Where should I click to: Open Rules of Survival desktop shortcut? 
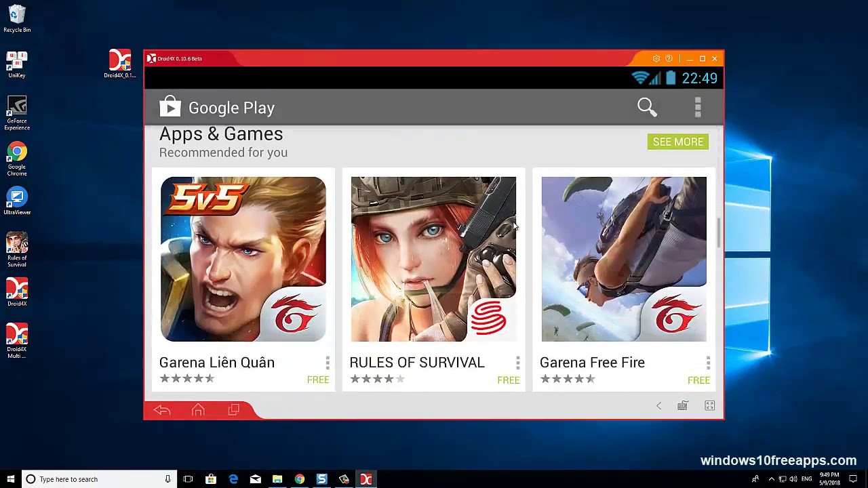point(17,250)
